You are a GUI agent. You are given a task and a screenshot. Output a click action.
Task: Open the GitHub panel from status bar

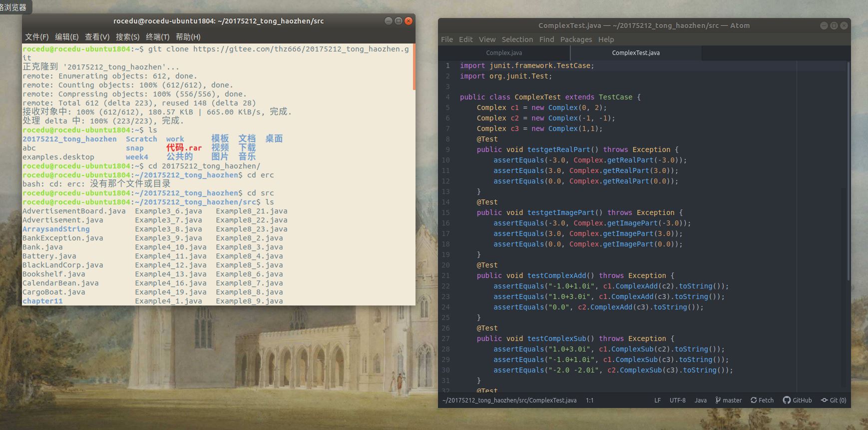tap(797, 400)
